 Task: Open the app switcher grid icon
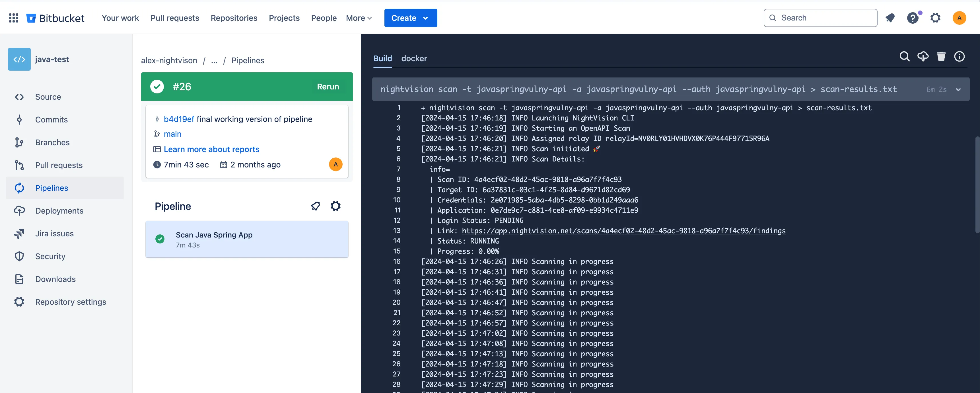(x=14, y=18)
